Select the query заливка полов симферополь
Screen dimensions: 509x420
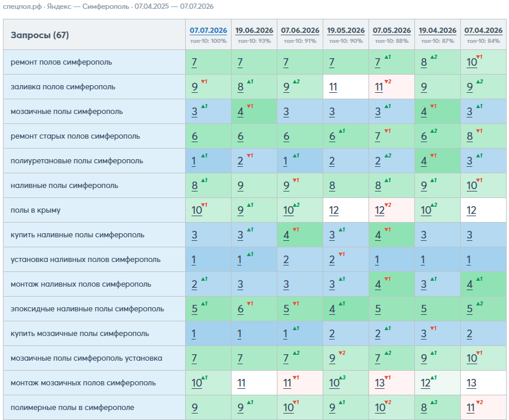click(x=63, y=86)
